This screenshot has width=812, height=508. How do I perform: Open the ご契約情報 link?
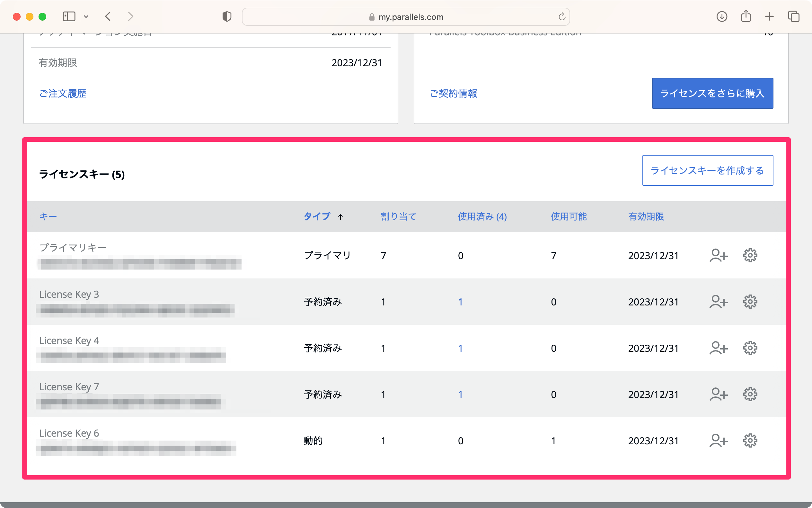453,94
